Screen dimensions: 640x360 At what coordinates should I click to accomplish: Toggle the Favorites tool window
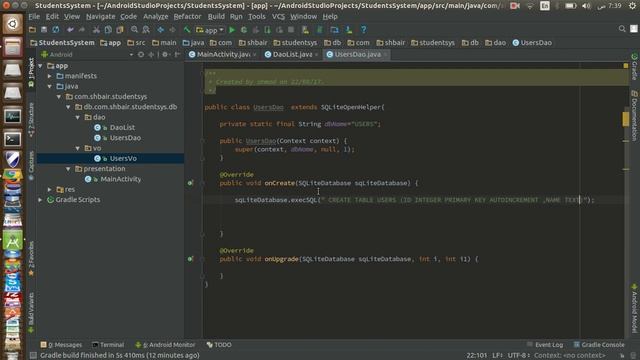31,258
